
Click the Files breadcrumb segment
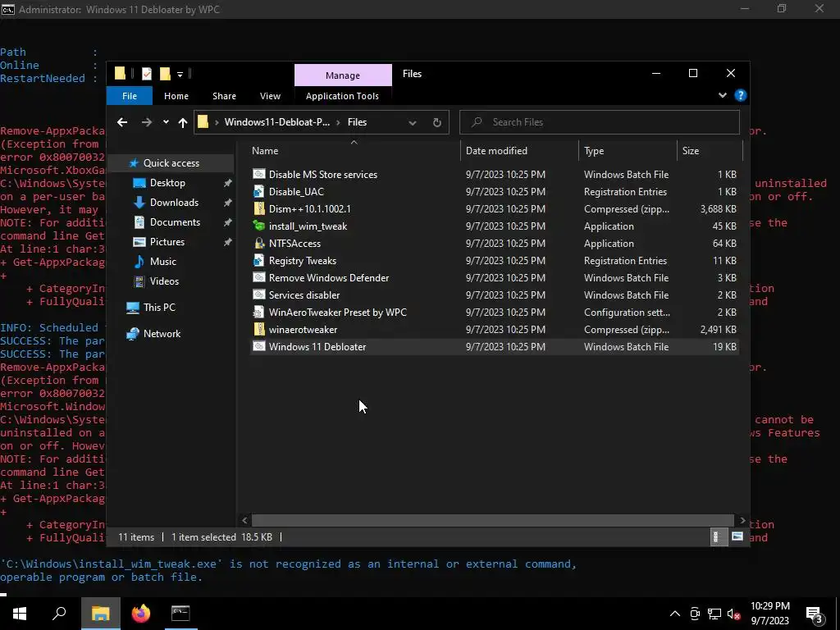tap(357, 122)
